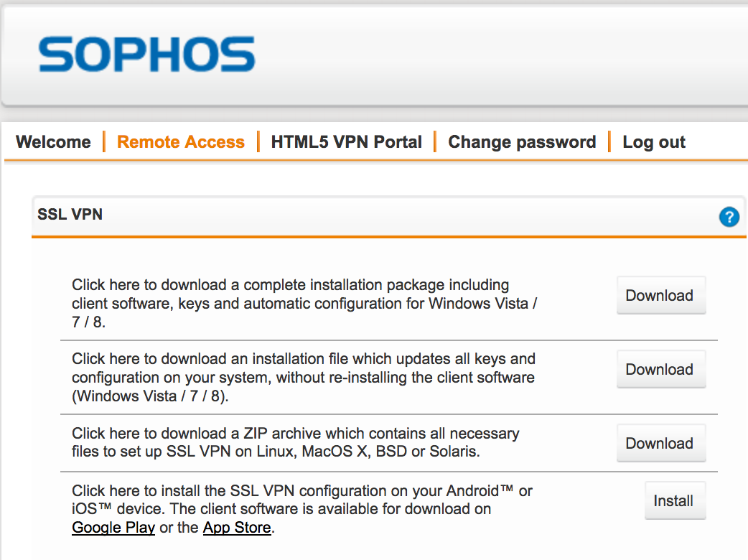The width and height of the screenshot is (748, 560).
Task: Follow the Google Play link
Action: (113, 528)
